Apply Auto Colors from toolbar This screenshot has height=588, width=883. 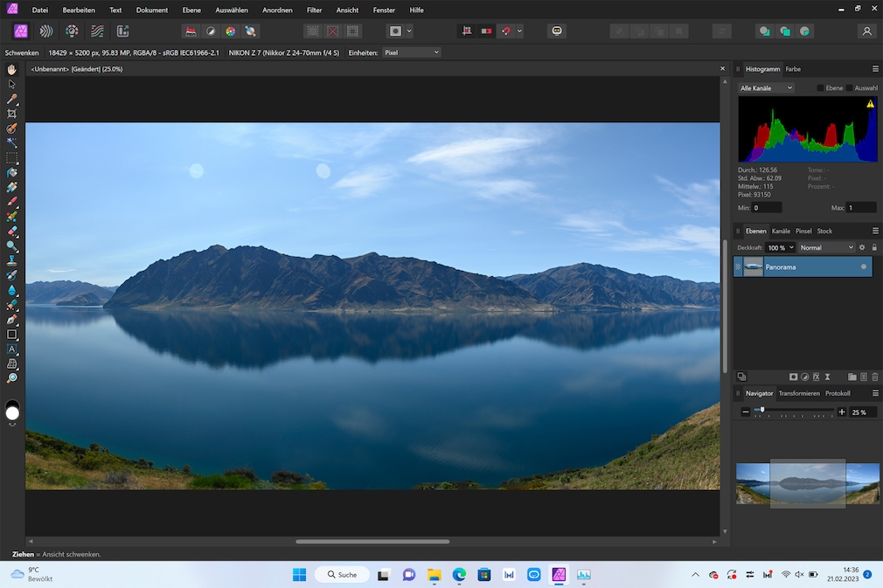pos(230,31)
